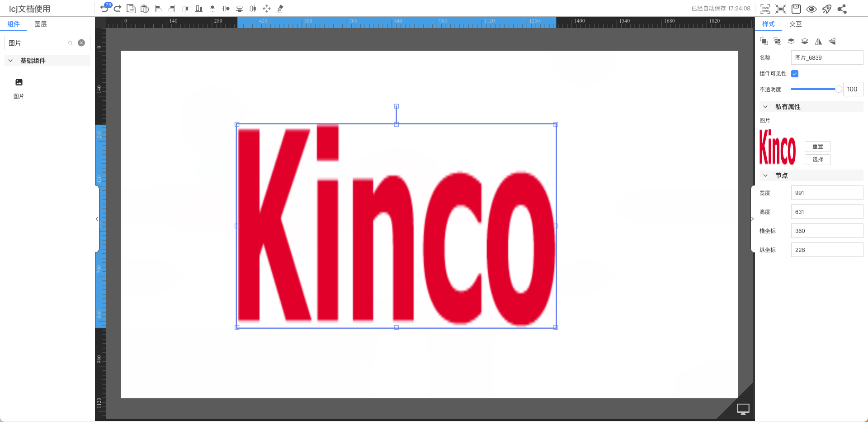This screenshot has width=868, height=422.
Task: Save the document with floppy icon
Action: 796,9
